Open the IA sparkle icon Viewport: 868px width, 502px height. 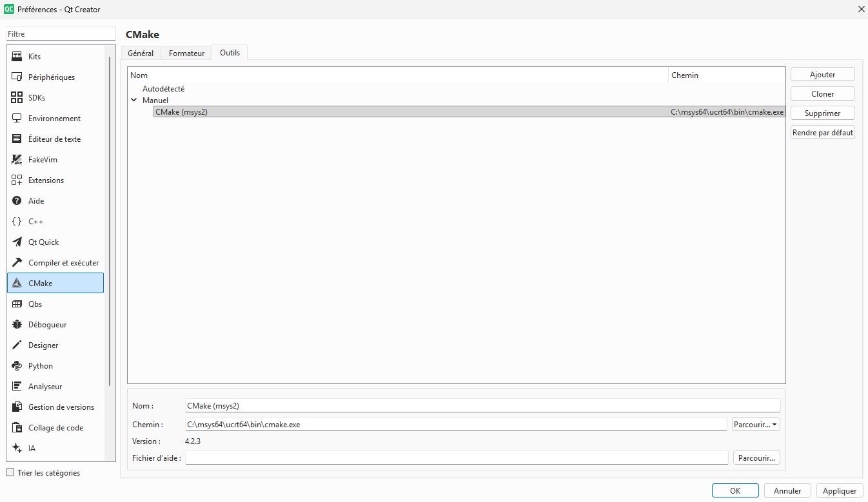click(17, 449)
